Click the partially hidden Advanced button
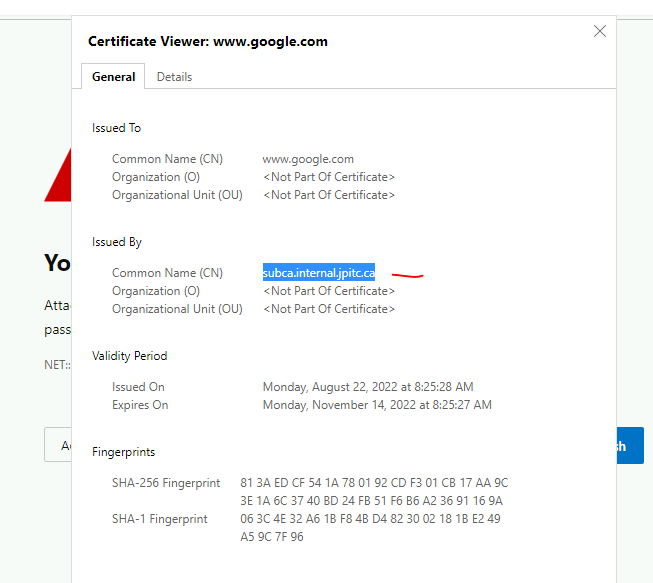This screenshot has width=653, height=583. point(58,445)
